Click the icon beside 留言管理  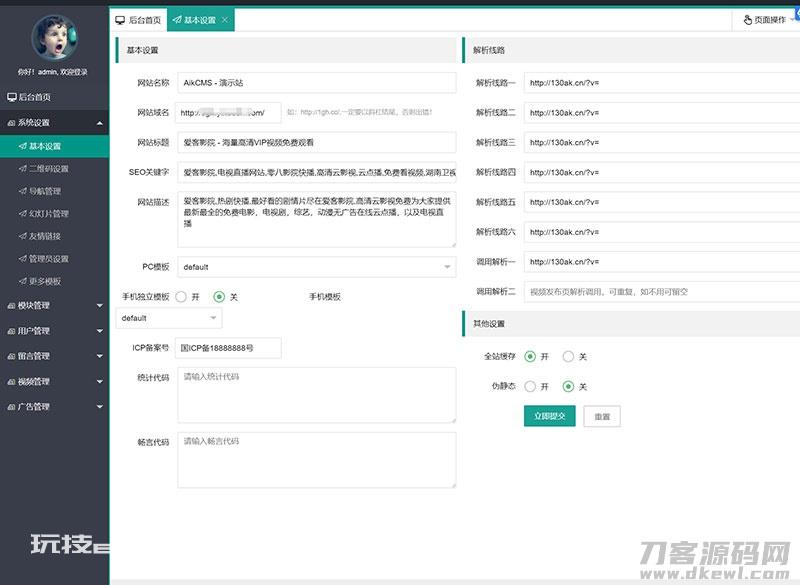click(11, 356)
